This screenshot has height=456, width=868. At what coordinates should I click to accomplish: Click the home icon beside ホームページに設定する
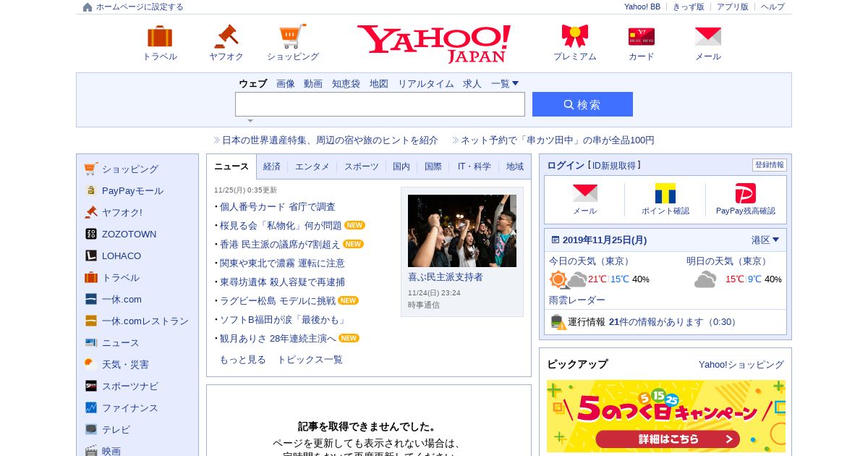88,7
